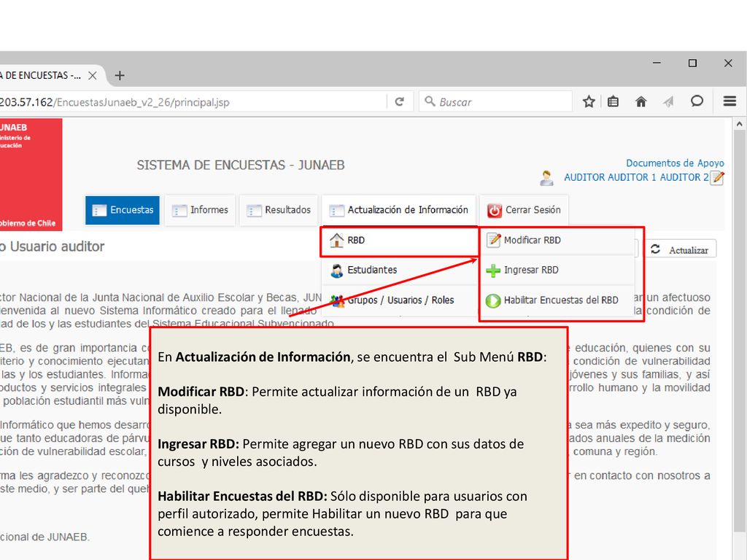Select Grupos / Usuarios / Roles item
This screenshot has height=560, width=747.
click(x=399, y=300)
